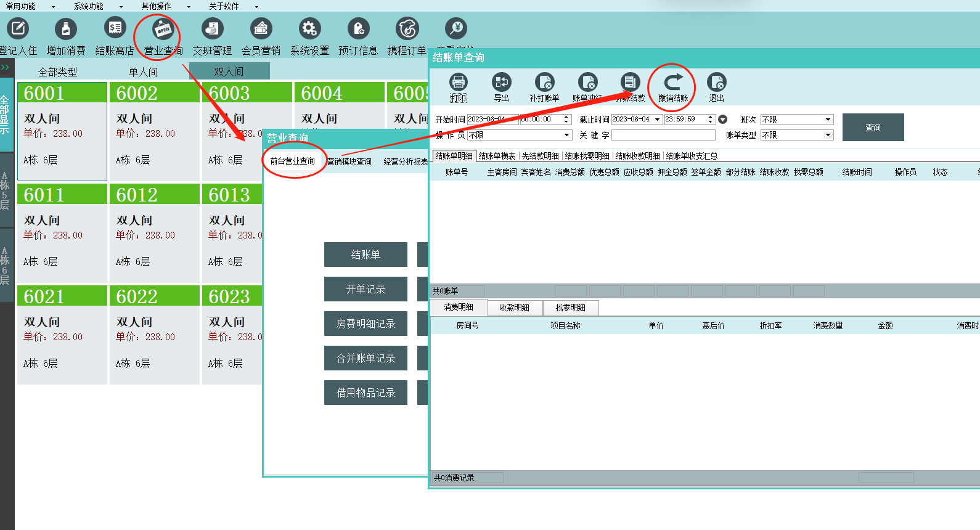Click the 退出 exit icon
This screenshot has width=980, height=530.
716,83
